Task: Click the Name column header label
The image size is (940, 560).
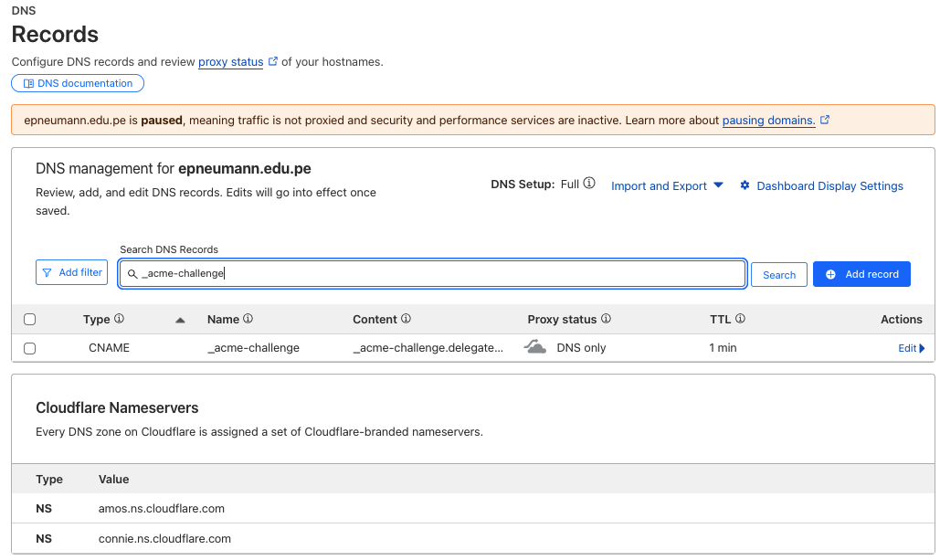Action: [x=223, y=320]
